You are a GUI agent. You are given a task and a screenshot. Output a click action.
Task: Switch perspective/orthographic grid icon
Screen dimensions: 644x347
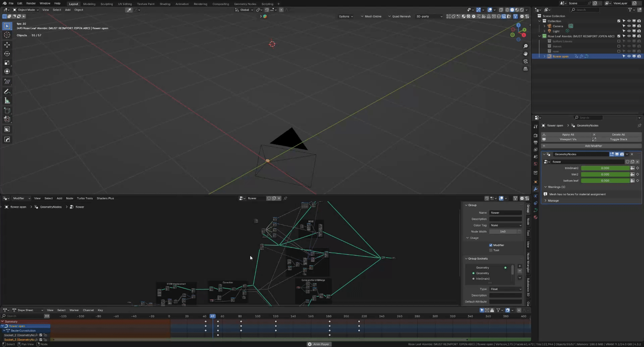[526, 69]
